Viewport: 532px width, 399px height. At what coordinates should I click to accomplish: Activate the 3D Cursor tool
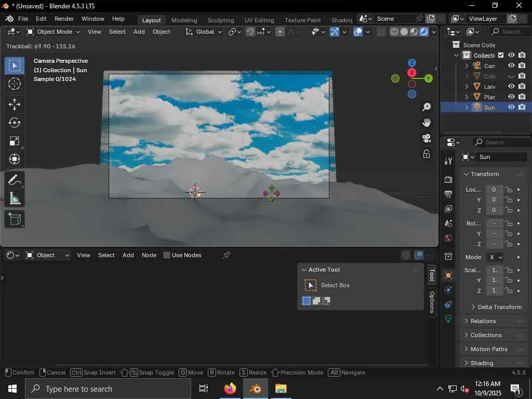(15, 84)
